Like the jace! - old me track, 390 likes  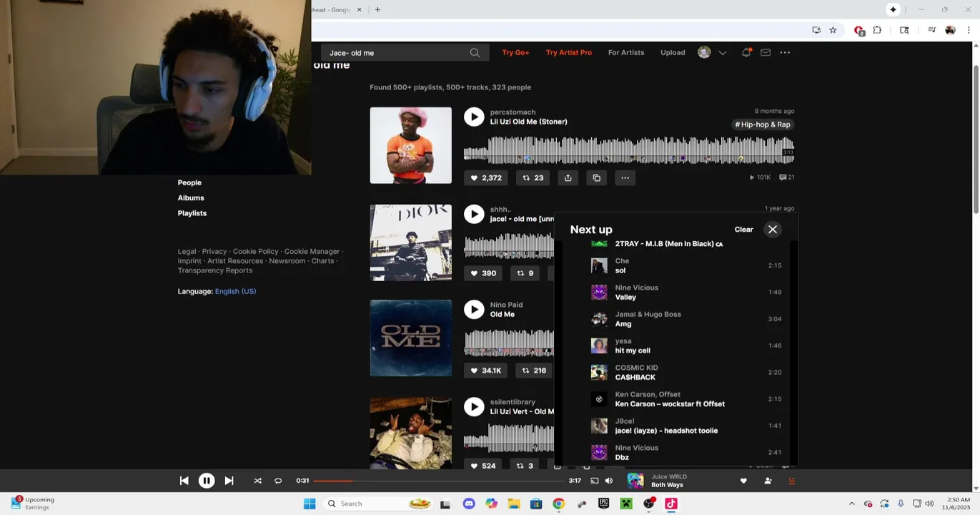[x=483, y=273]
